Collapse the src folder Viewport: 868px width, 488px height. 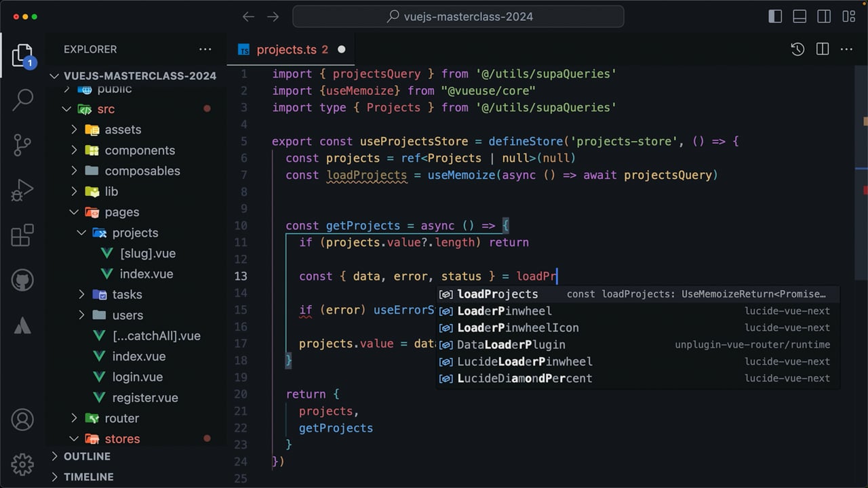136,109
